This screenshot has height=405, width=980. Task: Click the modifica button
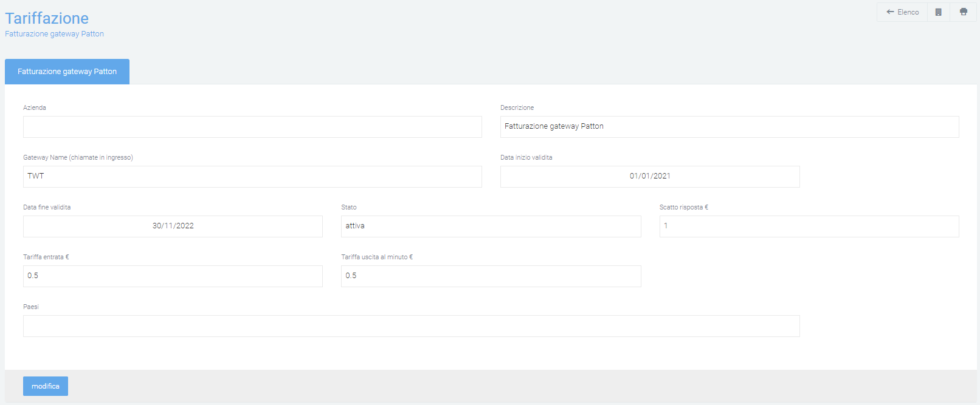pyautogui.click(x=46, y=386)
